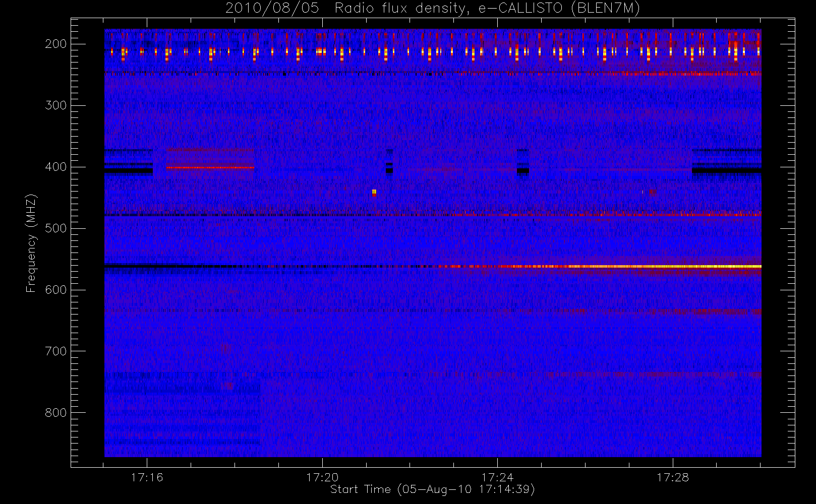
Task: Click the yellow-green spot near 440 MHz
Action: tap(374, 192)
